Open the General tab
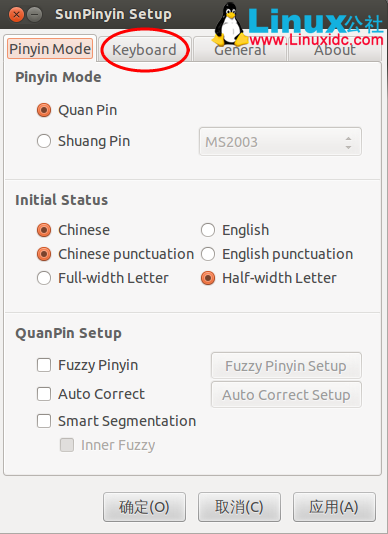The width and height of the screenshot is (388, 534). (x=240, y=50)
